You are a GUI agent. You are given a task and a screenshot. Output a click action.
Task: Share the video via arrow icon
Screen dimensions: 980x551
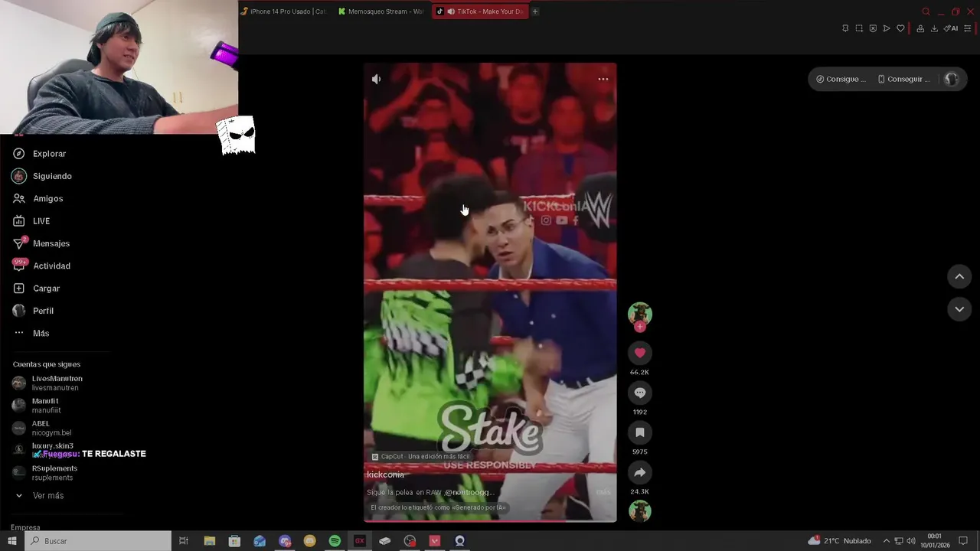click(640, 472)
